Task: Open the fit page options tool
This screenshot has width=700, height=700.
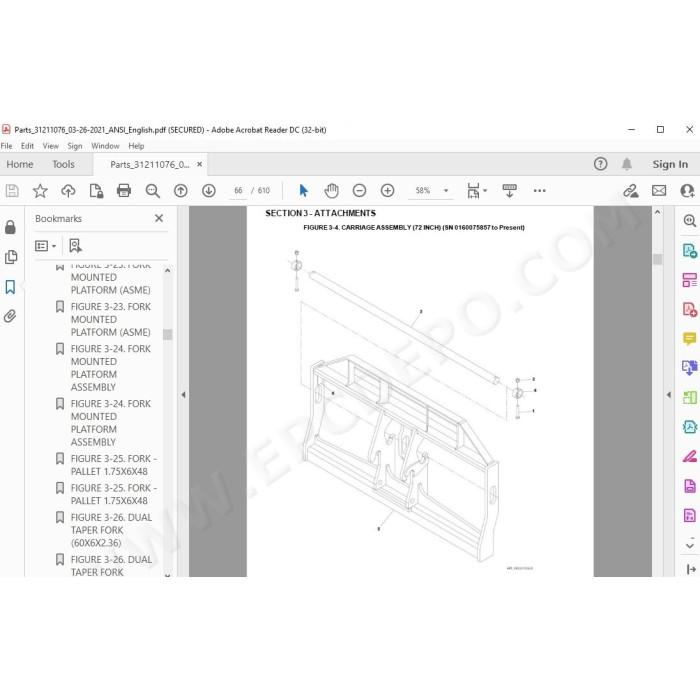Action: (473, 191)
